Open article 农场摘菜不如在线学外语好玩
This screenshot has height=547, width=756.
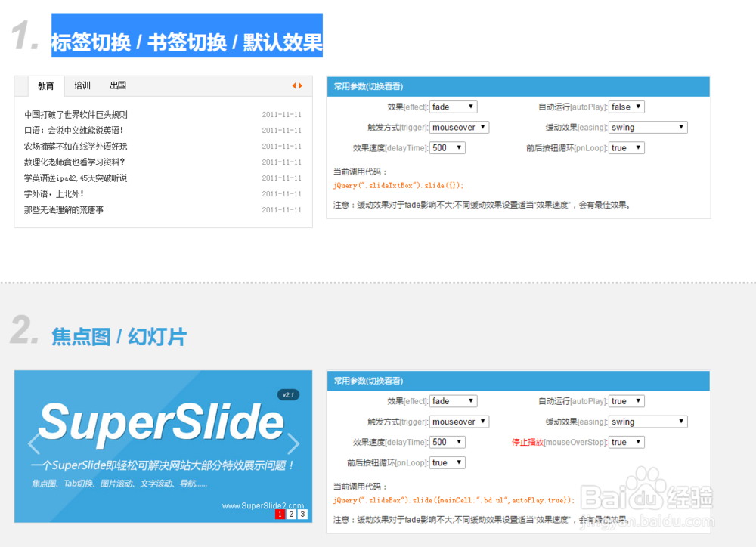click(76, 146)
